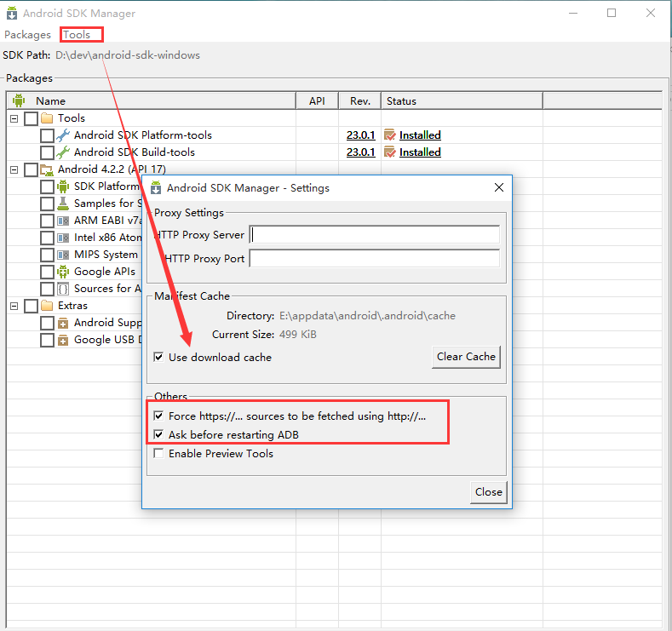The image size is (672, 631).
Task: Click Installed link for Build-tools
Action: pos(420,152)
